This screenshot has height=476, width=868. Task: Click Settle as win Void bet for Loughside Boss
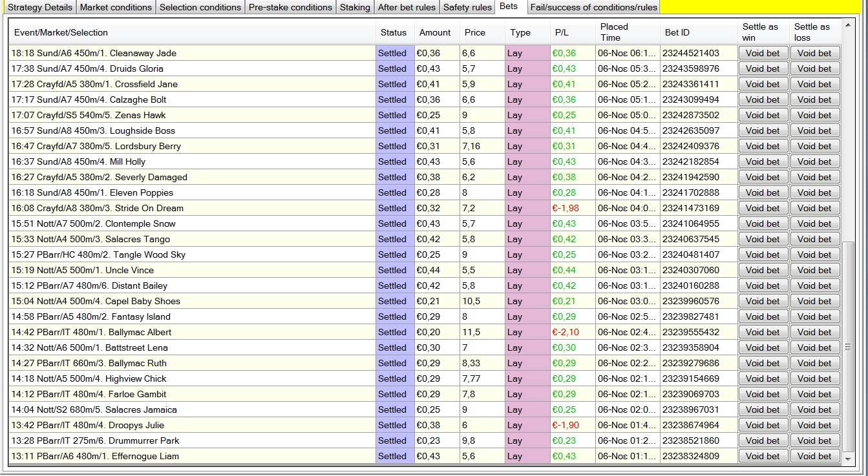tap(763, 130)
